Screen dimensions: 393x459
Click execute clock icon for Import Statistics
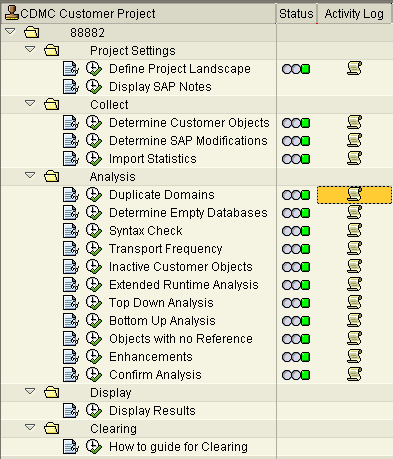[x=94, y=158]
